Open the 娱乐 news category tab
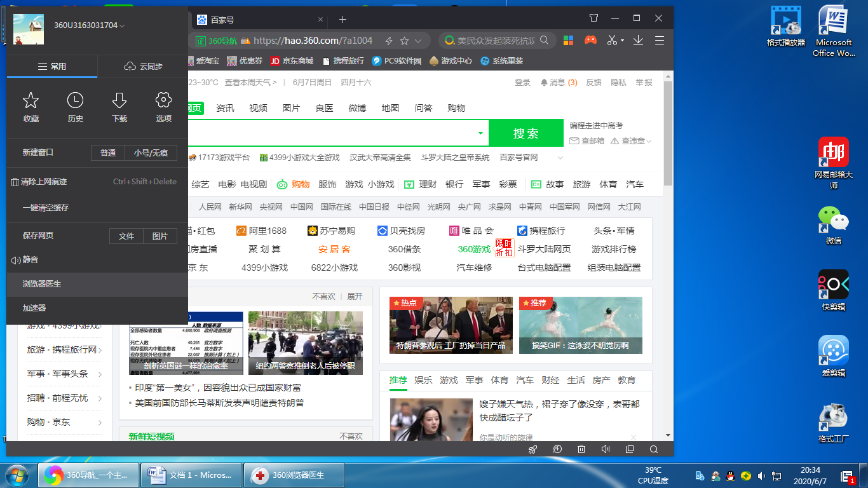868x488 pixels. [x=423, y=380]
